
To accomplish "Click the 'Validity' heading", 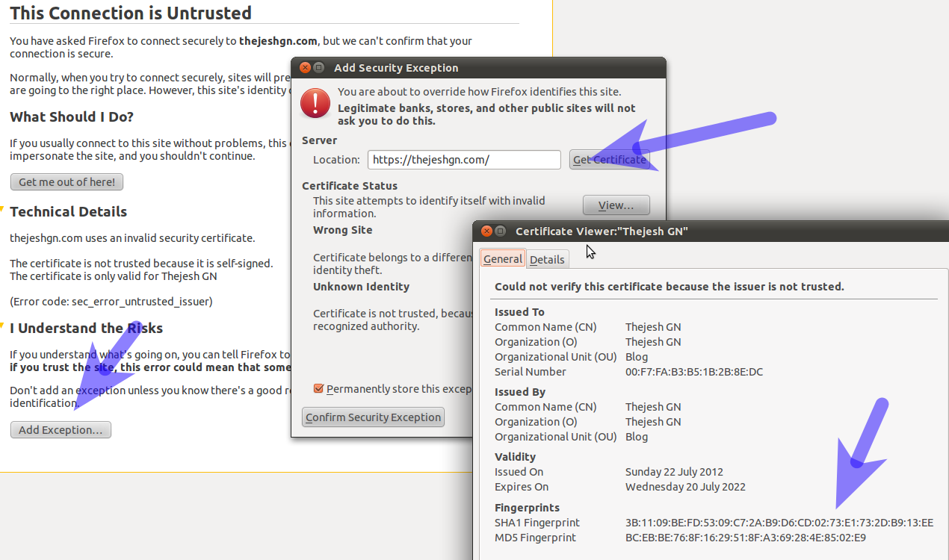I will coord(516,457).
